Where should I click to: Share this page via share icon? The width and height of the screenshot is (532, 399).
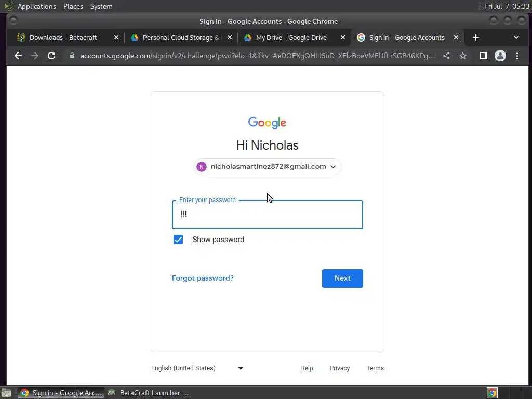446,56
